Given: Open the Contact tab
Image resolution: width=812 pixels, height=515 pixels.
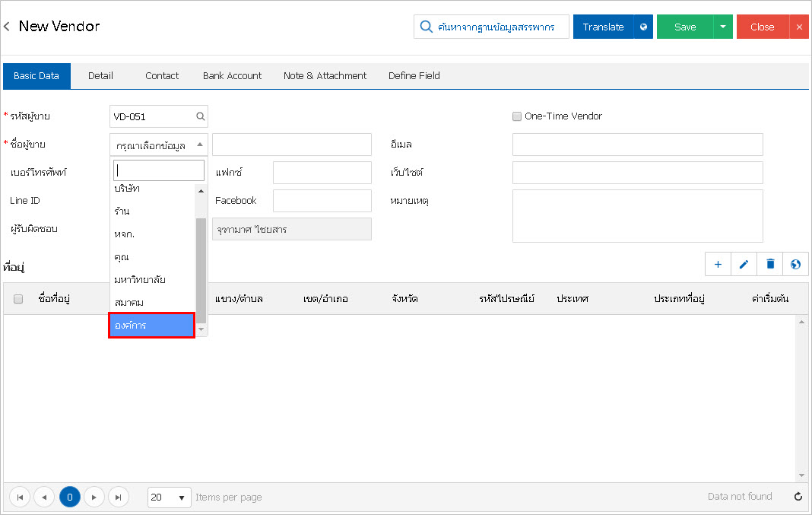Looking at the screenshot, I should (162, 75).
